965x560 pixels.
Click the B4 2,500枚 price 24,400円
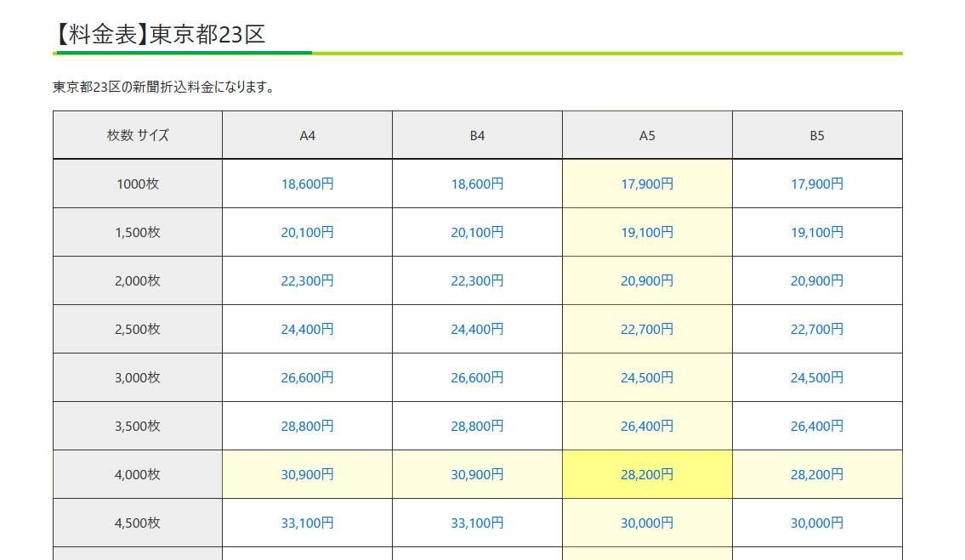tap(477, 329)
